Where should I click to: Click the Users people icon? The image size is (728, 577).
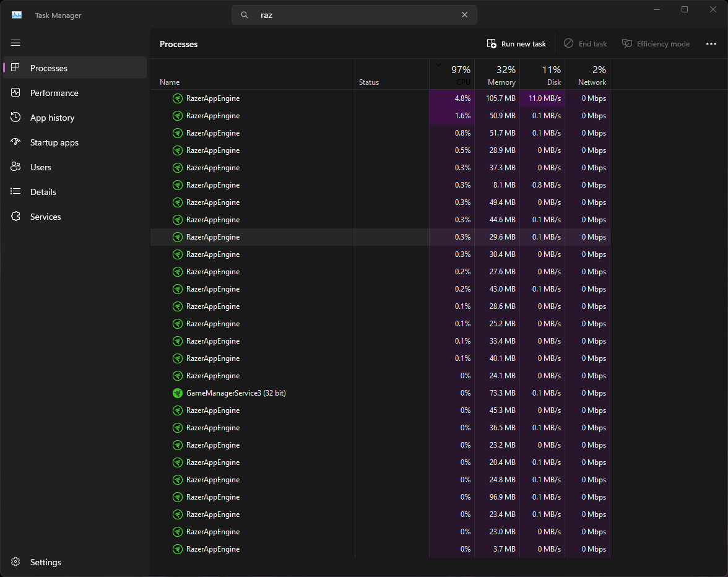tap(15, 167)
